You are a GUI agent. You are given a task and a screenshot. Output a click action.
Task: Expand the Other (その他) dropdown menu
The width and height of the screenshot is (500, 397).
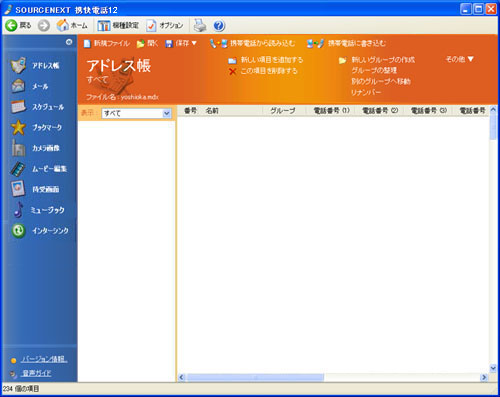click(459, 59)
